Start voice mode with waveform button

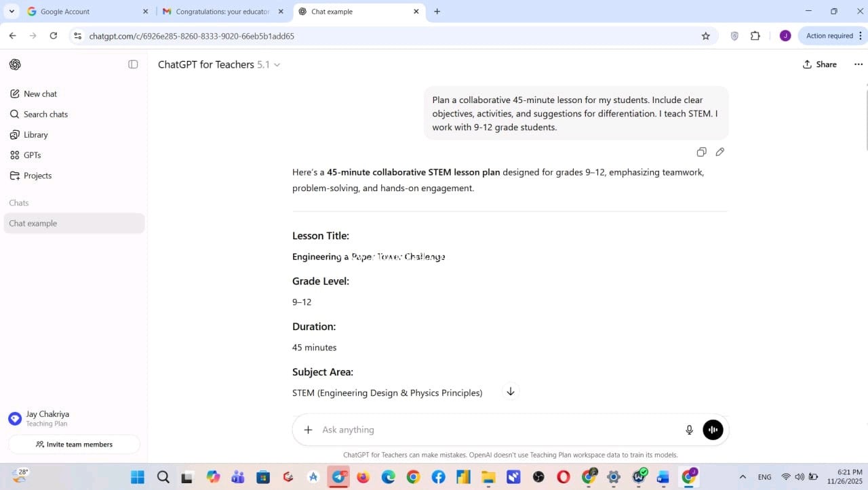pyautogui.click(x=713, y=430)
